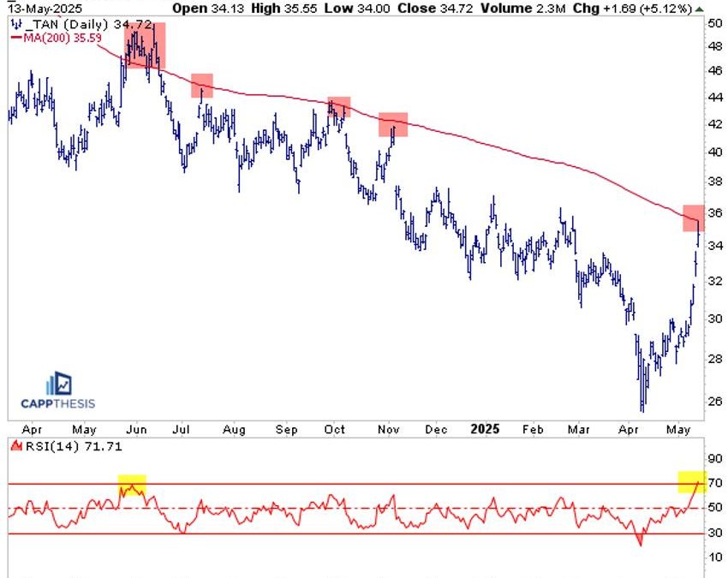Click the 40 price axis label

pos(715,152)
